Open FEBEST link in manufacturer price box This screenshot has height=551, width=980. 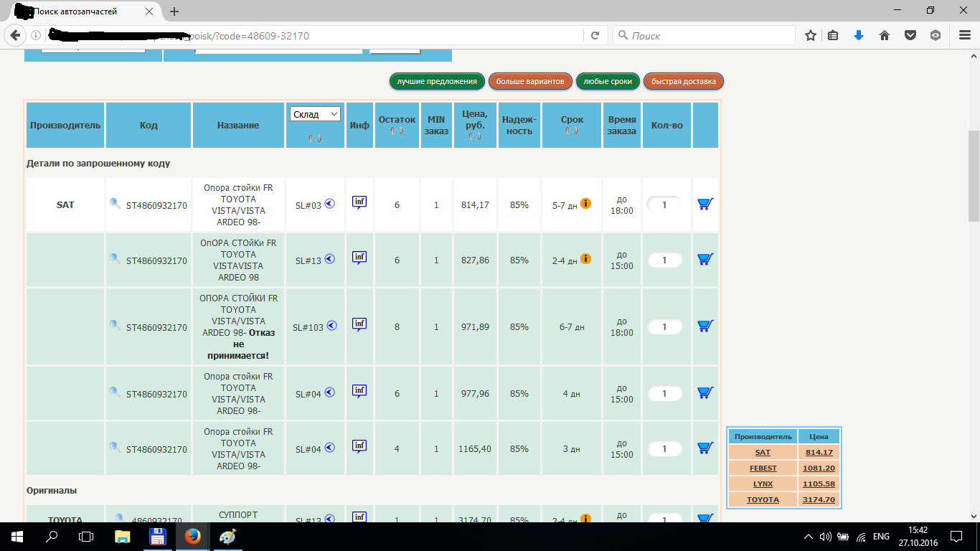click(x=763, y=468)
